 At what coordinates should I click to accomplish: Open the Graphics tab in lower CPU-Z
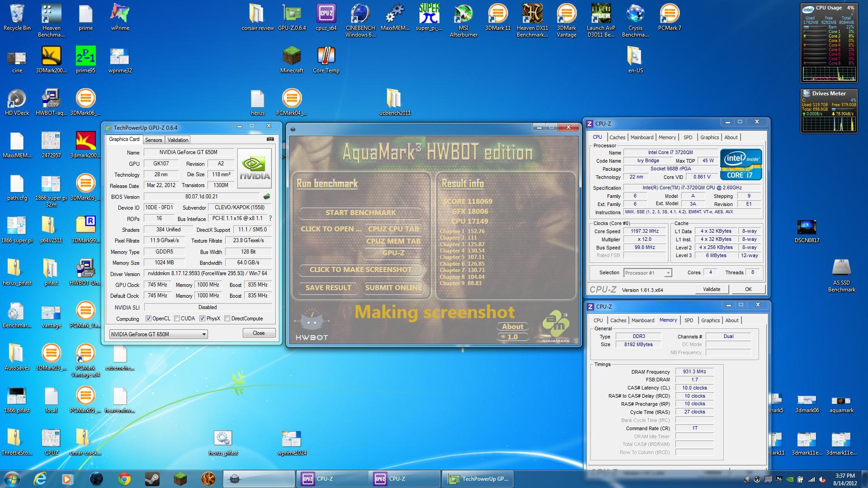point(710,320)
